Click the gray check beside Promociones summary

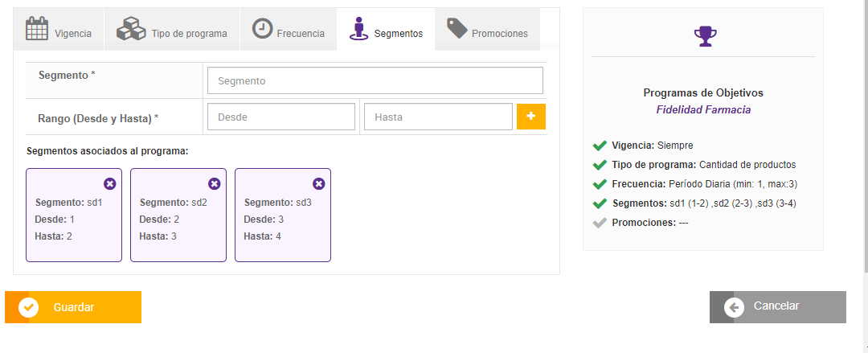(599, 223)
